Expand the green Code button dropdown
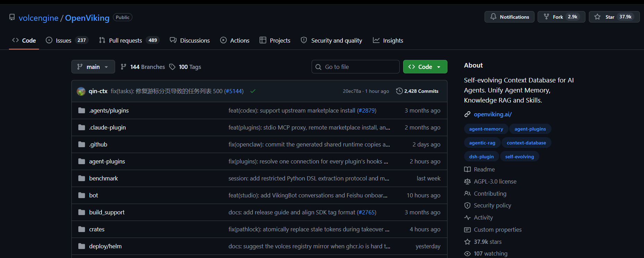Screen dimensions: 644x258 click(x=425, y=67)
